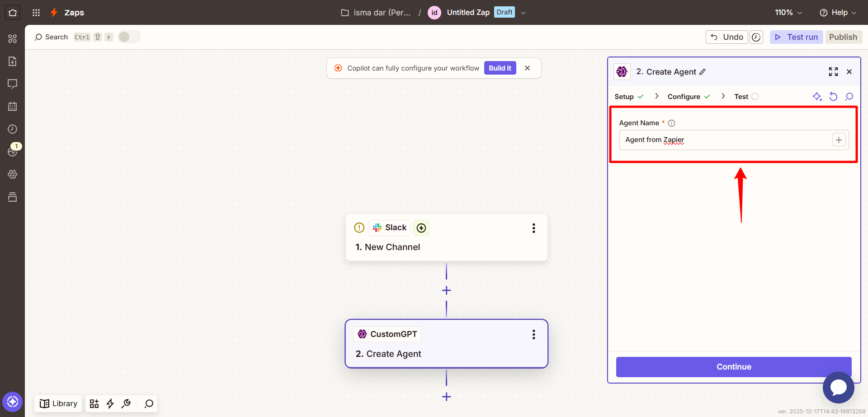Click the Draft status badge
Screen dimensions: 868x417
click(505, 12)
